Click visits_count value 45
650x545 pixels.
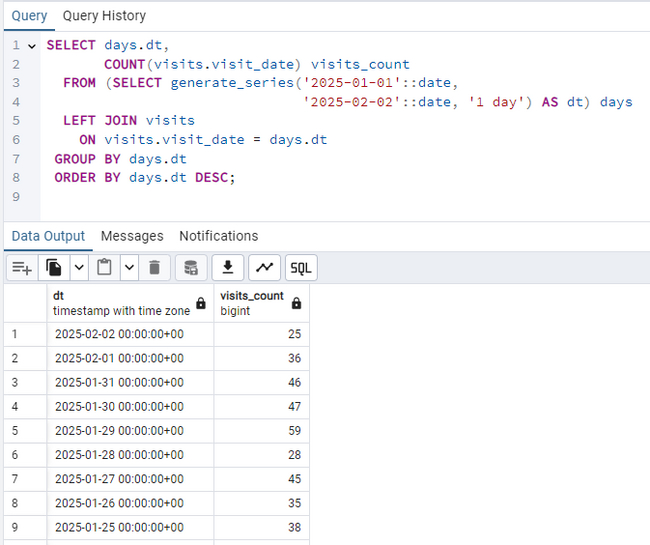262,479
